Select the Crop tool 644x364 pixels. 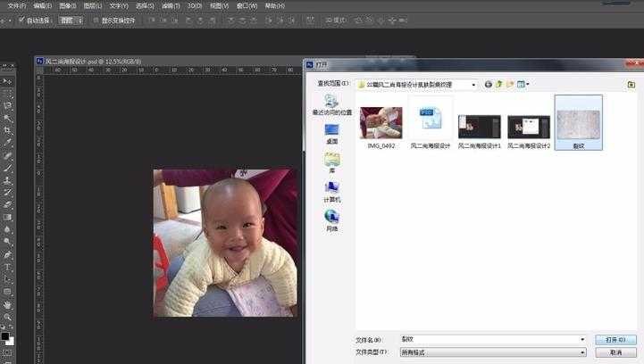point(7,130)
